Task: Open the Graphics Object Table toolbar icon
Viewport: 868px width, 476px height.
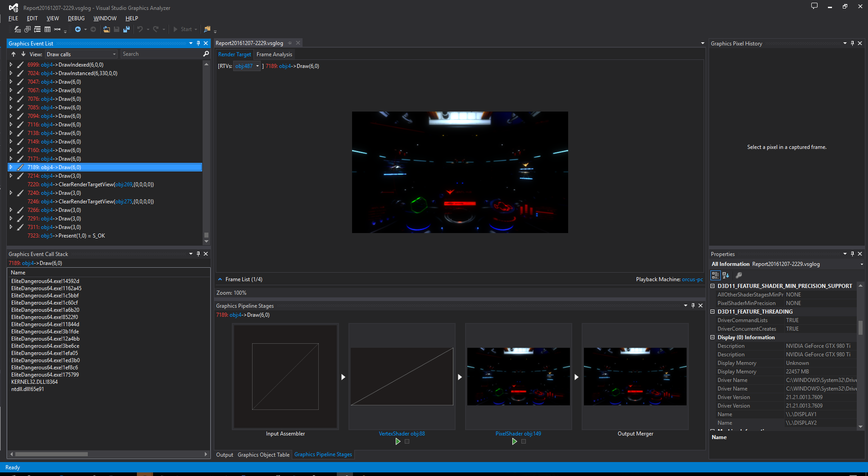Action: click(x=47, y=29)
